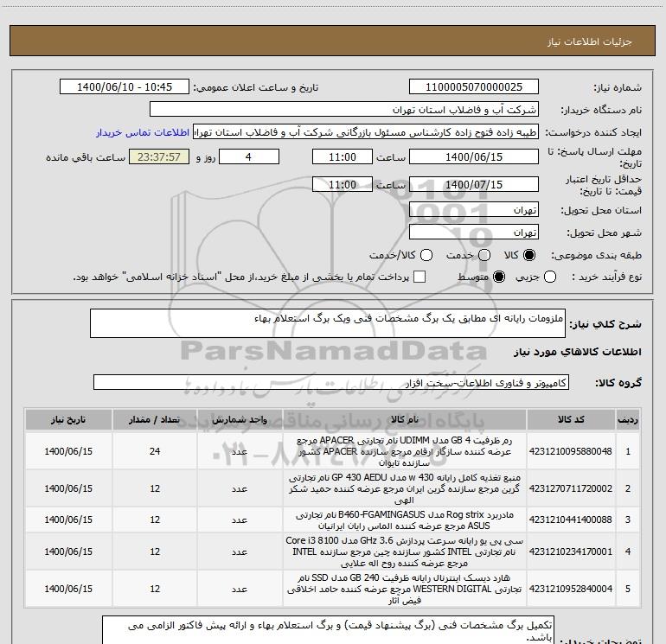This screenshot has width=666, height=644.
Task: Click the request creator field طیبه زاده فتوح
Action: pyautogui.click(x=366, y=132)
